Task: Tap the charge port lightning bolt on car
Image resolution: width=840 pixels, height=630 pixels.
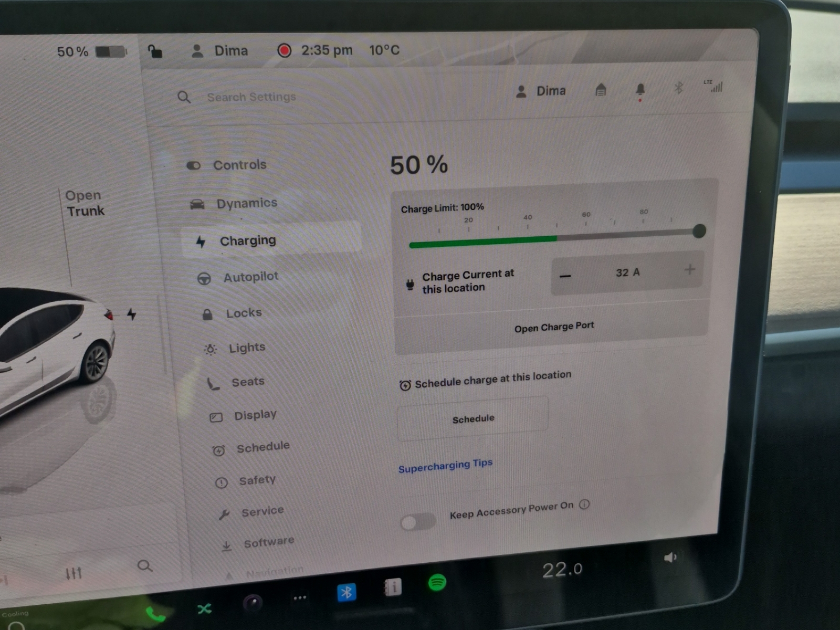Action: pos(132,314)
